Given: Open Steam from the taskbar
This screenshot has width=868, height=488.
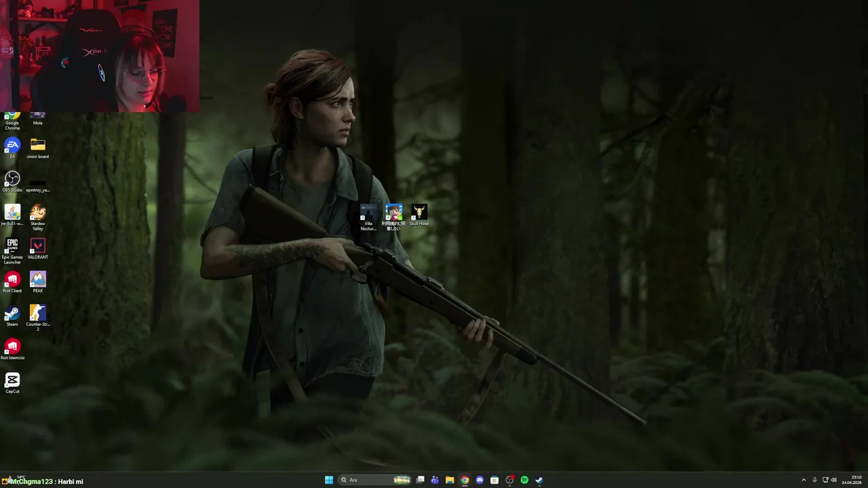Looking at the screenshot, I should [539, 480].
